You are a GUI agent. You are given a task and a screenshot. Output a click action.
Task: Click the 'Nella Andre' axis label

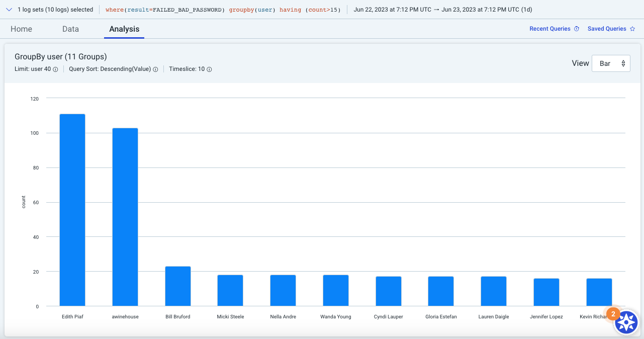tap(283, 317)
